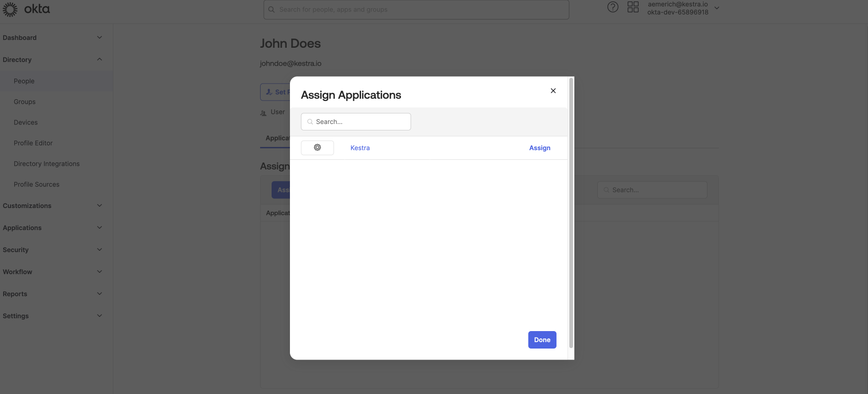
Task: Close the Assign Applications dialog
Action: click(x=553, y=91)
